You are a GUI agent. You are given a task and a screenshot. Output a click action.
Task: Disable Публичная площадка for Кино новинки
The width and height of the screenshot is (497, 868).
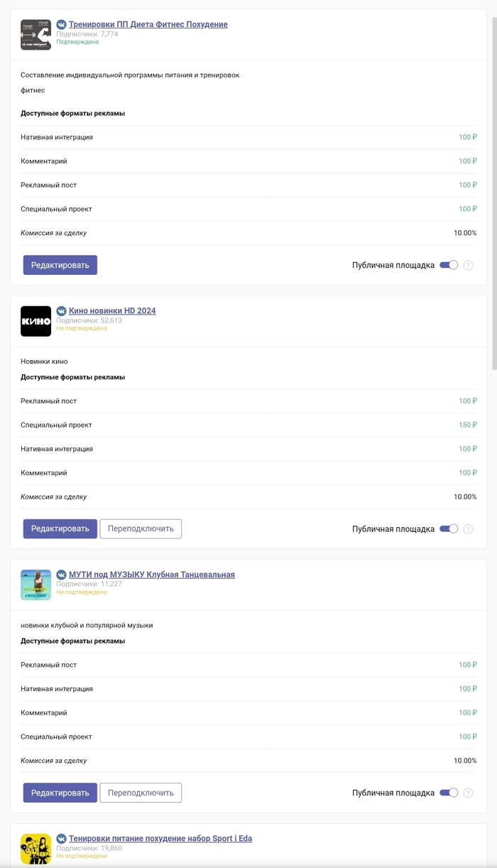coord(449,529)
